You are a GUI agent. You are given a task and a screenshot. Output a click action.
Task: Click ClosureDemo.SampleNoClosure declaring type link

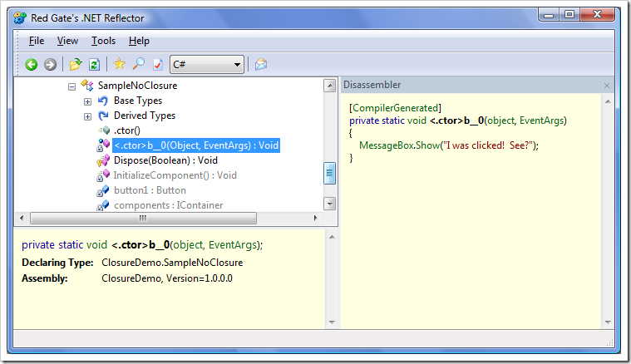pyautogui.click(x=172, y=263)
